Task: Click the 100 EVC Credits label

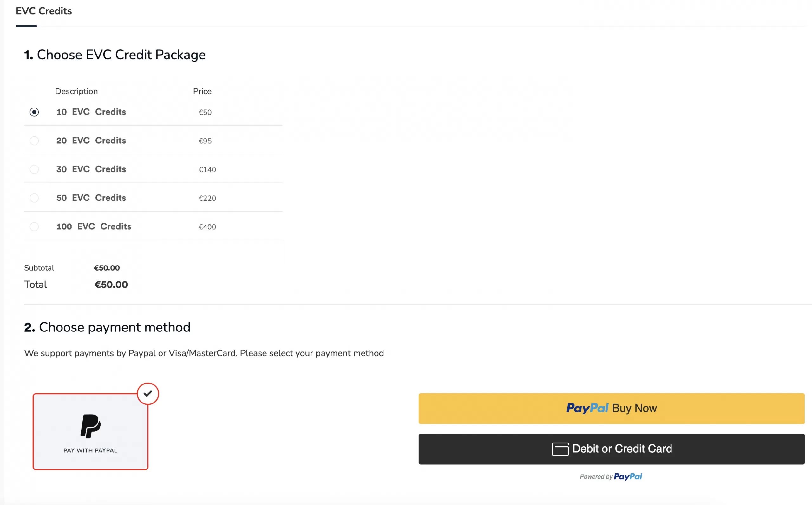Action: 94,227
